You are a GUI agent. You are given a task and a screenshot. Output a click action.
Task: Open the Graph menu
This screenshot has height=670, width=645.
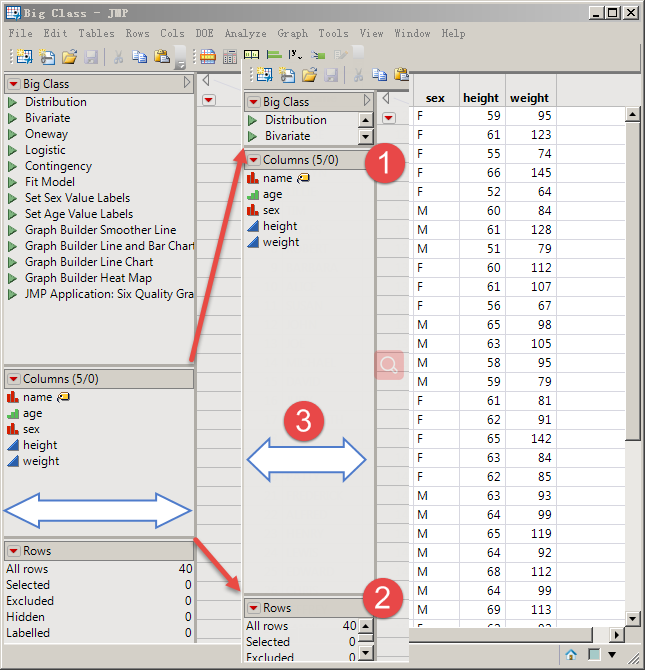point(292,33)
